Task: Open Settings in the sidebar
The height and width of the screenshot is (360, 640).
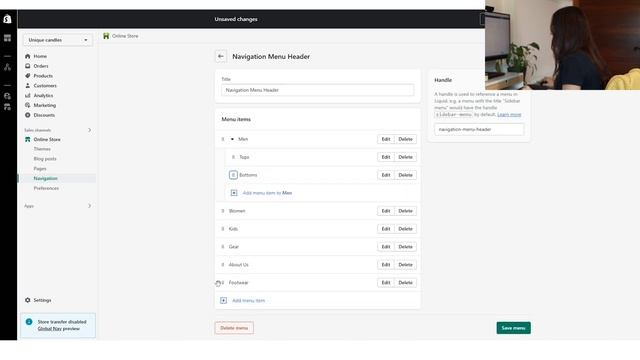Action: (x=42, y=300)
